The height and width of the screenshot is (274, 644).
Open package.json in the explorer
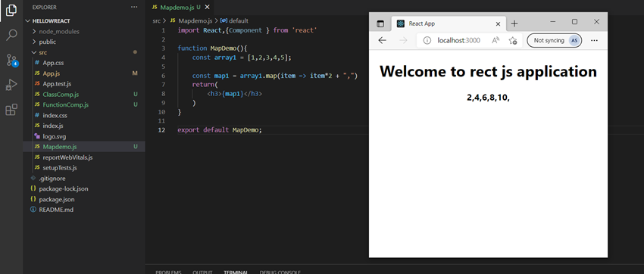tap(84, 199)
